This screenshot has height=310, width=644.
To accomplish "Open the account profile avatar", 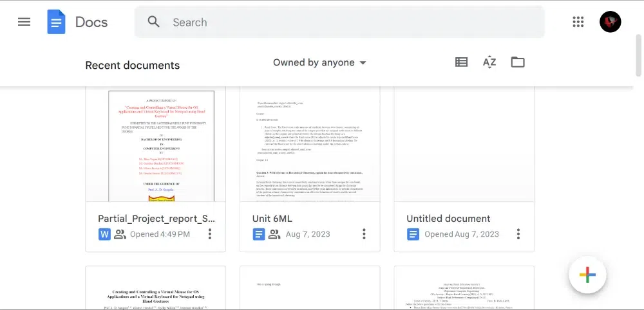I will [611, 22].
